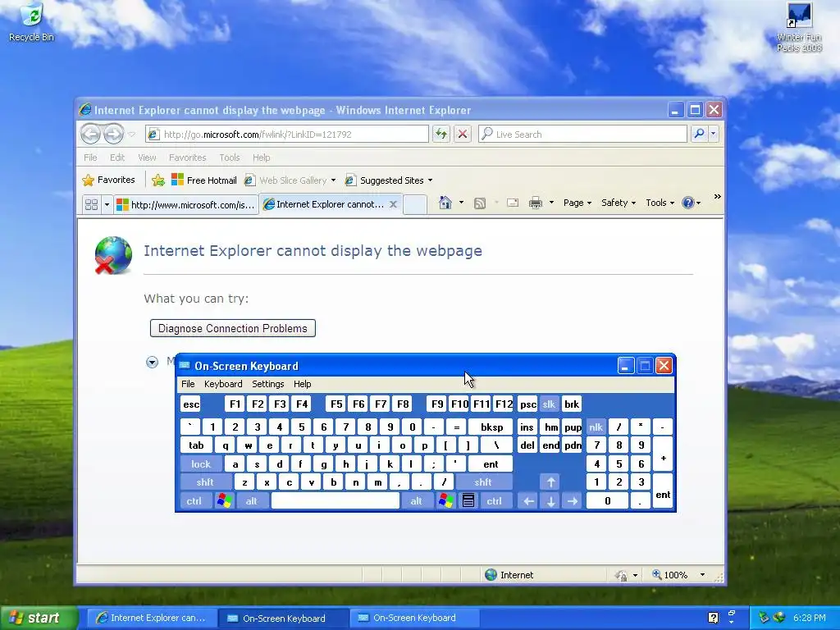Click the Live Search magnifier button
Viewport: 840px width, 630px height.
tap(699, 134)
